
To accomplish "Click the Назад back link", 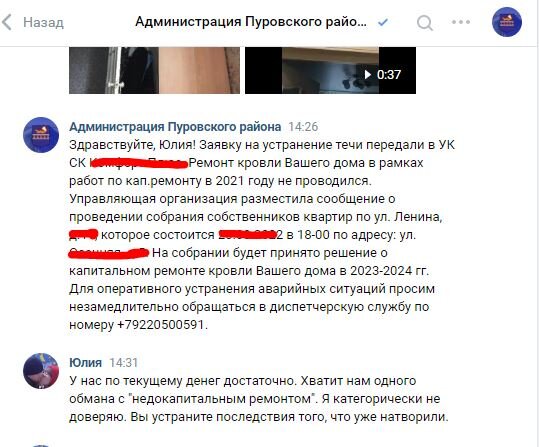I will [43, 23].
